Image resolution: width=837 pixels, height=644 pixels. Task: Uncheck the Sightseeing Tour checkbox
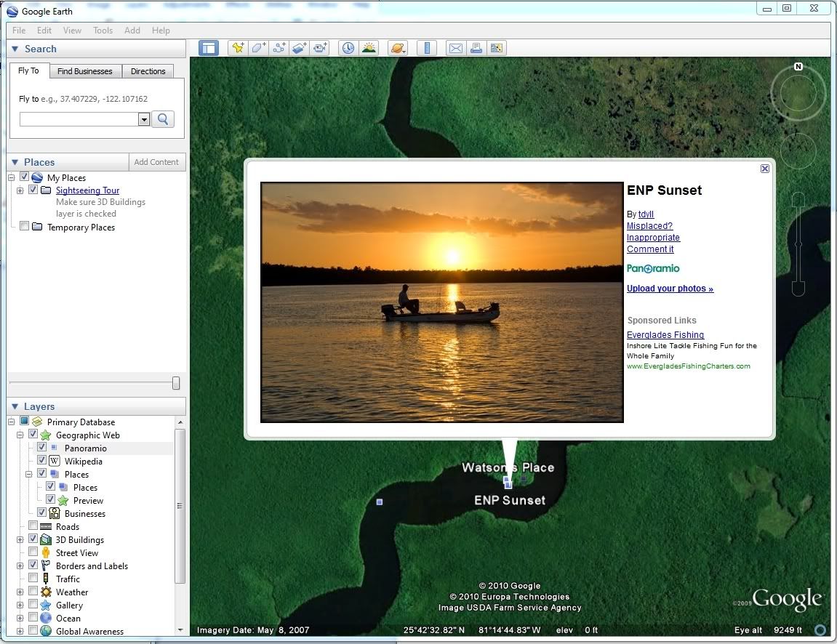pyautogui.click(x=33, y=190)
